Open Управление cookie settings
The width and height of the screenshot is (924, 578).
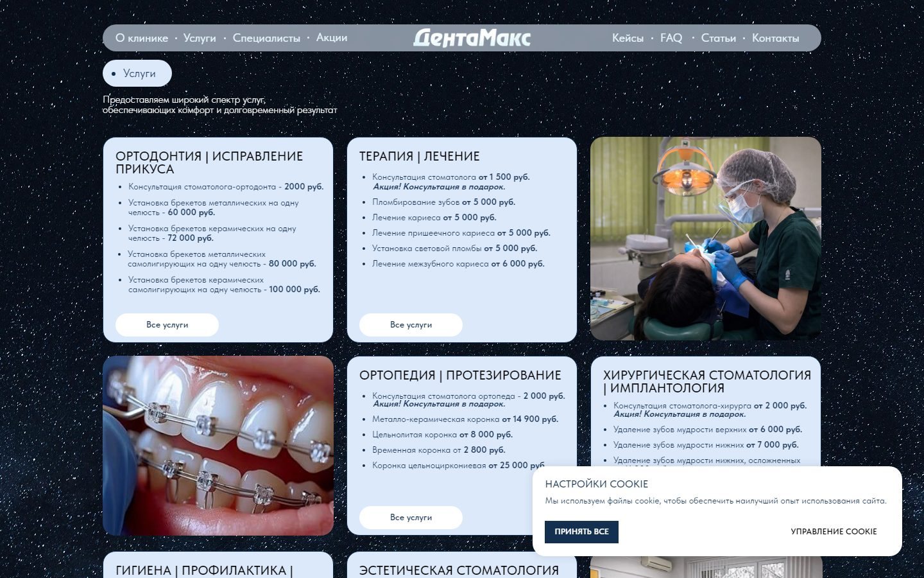(834, 532)
